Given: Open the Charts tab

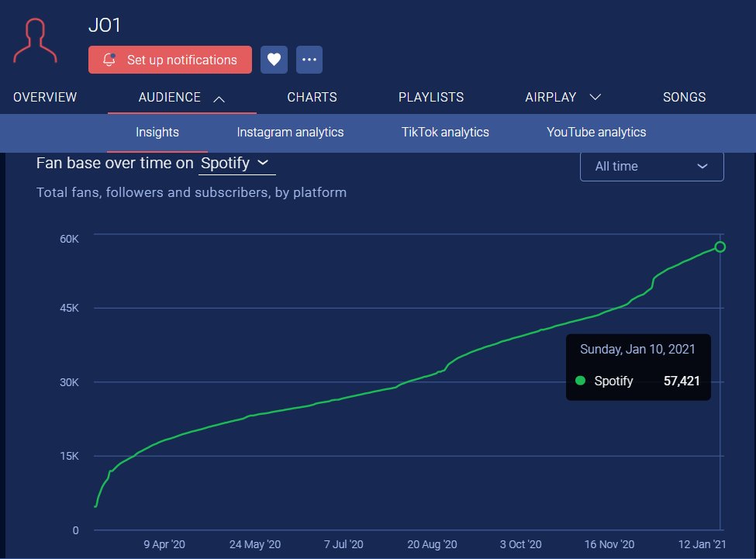Looking at the screenshot, I should point(312,98).
